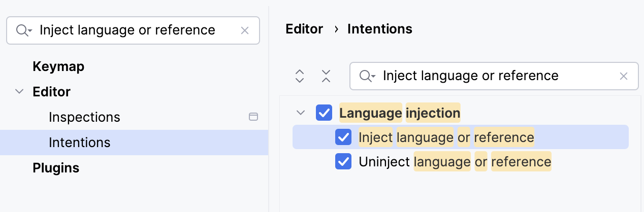Select Intentions in the settings tree
This screenshot has height=212, width=644.
[79, 143]
